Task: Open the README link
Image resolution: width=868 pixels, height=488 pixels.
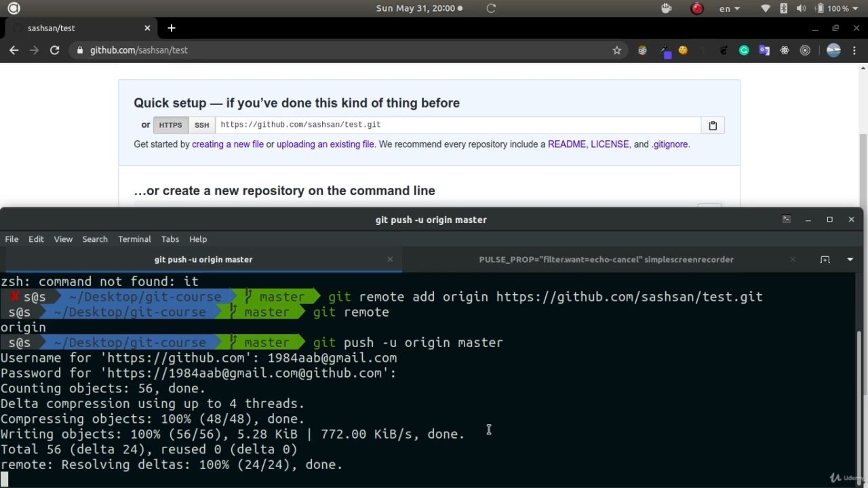Action: (566, 144)
